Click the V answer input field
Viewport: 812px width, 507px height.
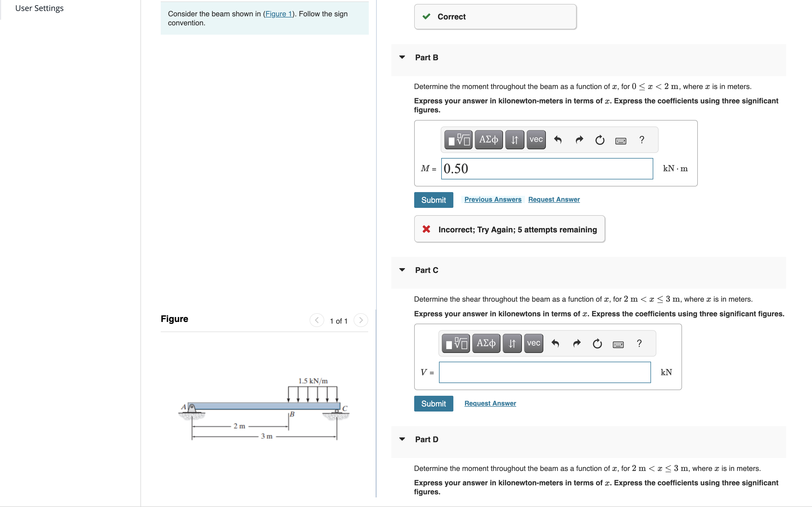(x=544, y=372)
